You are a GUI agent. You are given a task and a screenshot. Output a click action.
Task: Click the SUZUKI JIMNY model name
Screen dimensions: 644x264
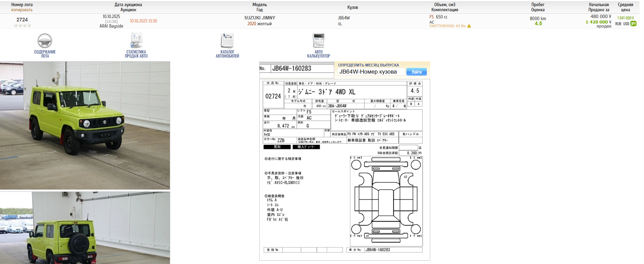click(x=260, y=18)
